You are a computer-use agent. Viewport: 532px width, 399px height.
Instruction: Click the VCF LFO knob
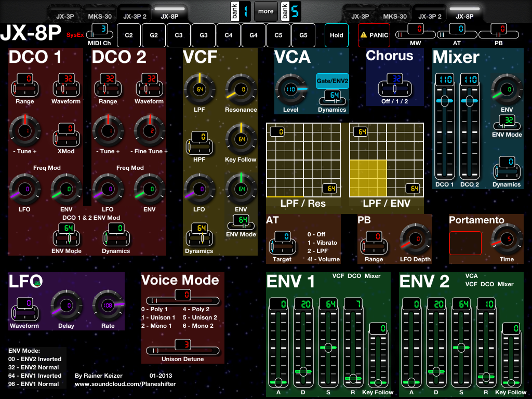click(x=199, y=189)
